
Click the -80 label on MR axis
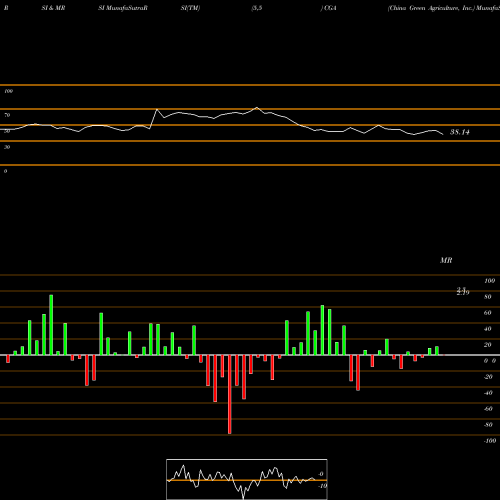tap(488, 425)
